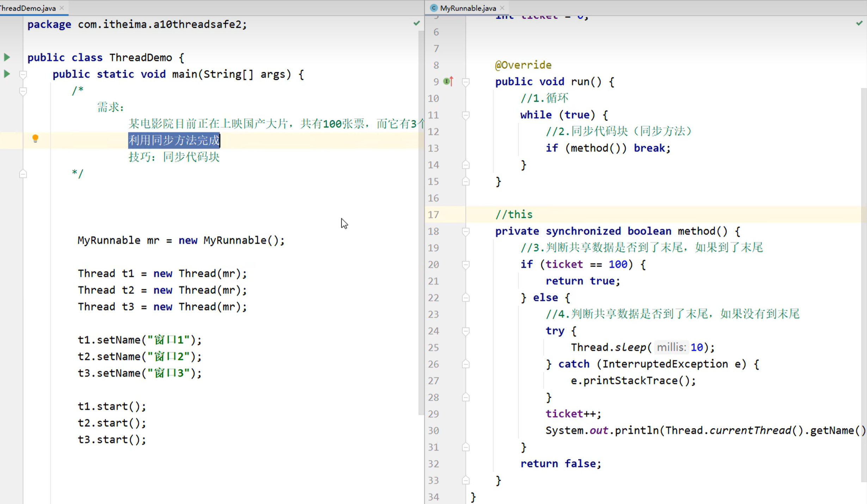The image size is (867, 504).
Task: Run ThreadDemo class via gutter arrow
Action: click(x=7, y=57)
